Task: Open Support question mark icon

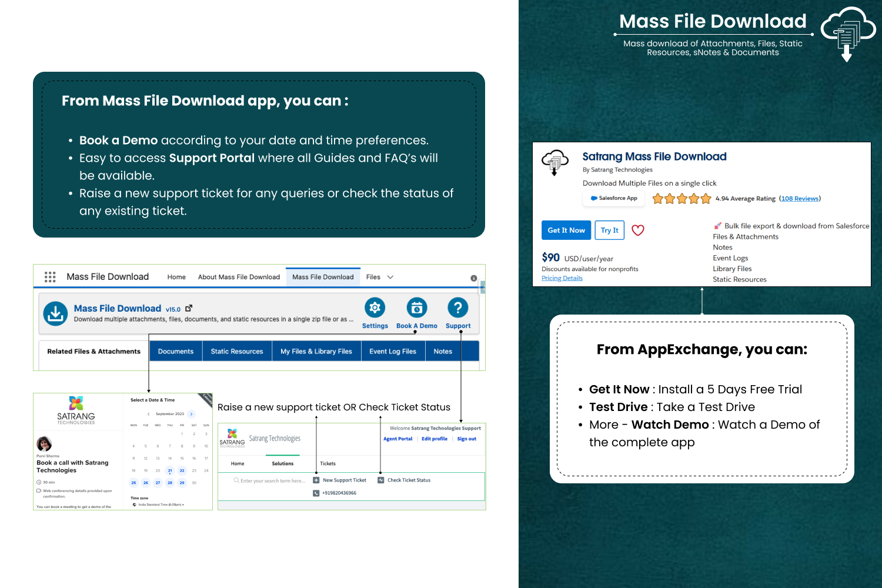Action: (457, 308)
